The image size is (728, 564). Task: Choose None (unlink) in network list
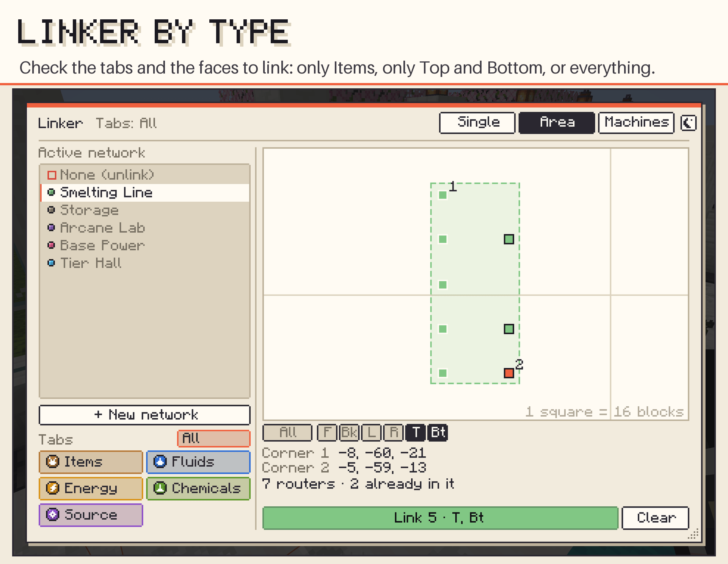pos(144,175)
